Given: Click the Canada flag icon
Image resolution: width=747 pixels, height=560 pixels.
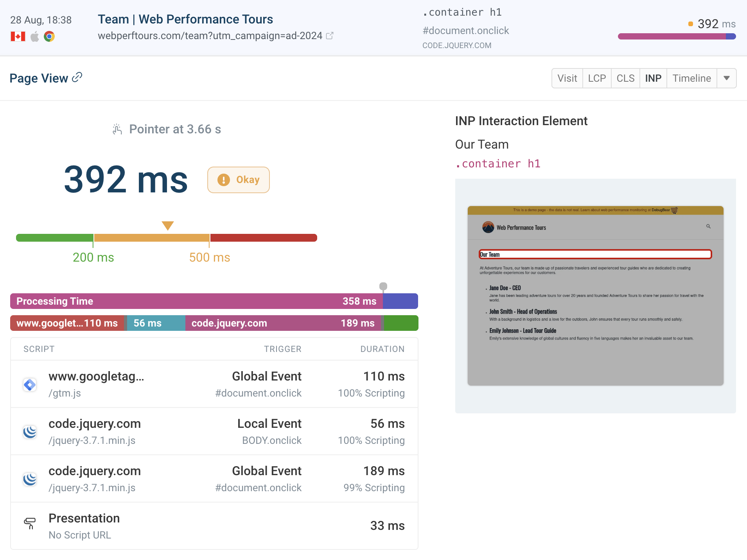Looking at the screenshot, I should click(18, 36).
